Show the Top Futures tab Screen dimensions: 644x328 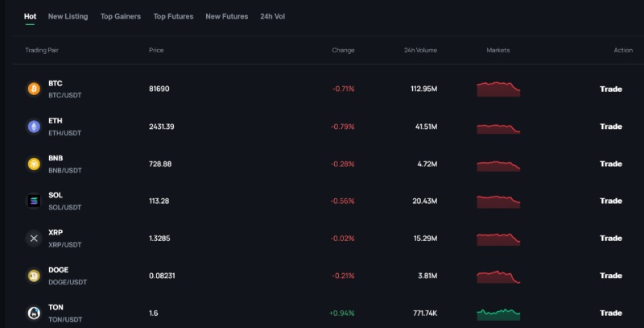173,16
